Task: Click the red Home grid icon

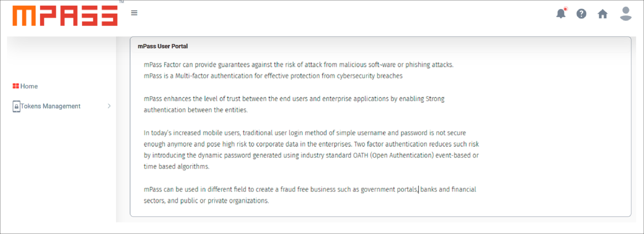Action: tap(16, 86)
